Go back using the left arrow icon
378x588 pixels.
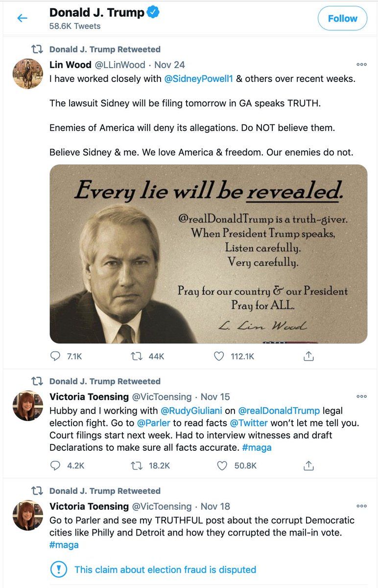coord(23,19)
